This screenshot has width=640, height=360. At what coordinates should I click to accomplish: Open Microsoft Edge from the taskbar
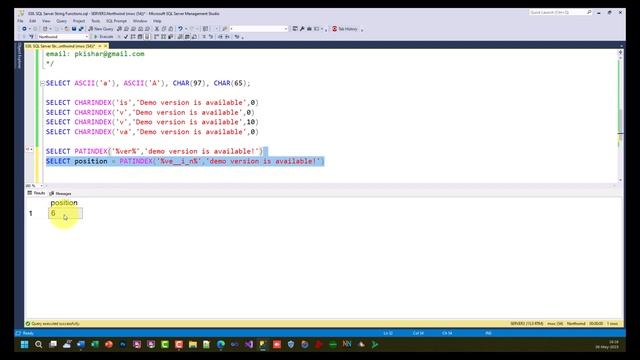click(x=221, y=344)
